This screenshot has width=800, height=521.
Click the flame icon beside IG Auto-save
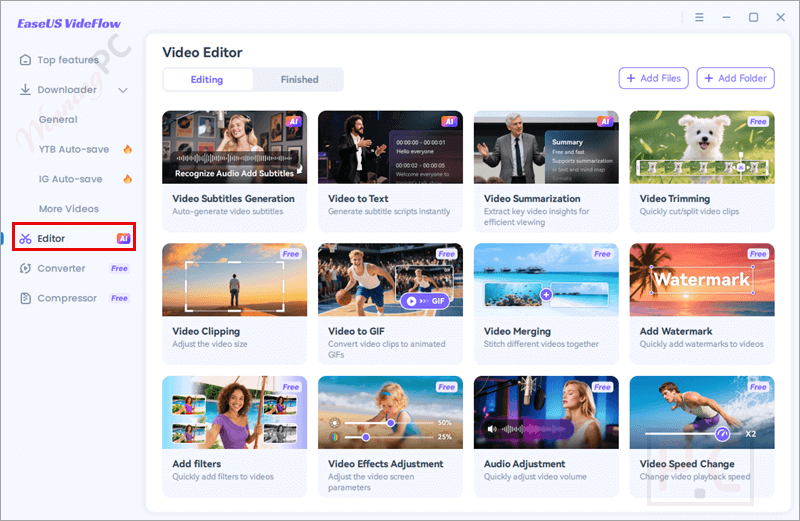127,180
